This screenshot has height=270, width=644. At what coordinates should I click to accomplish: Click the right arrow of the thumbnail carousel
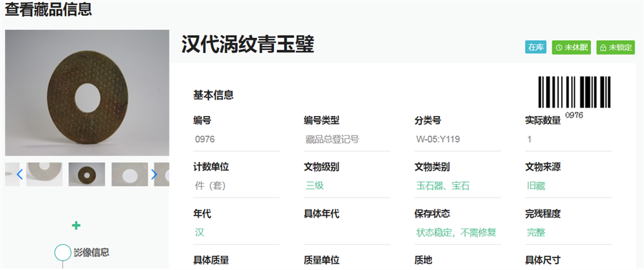click(155, 175)
